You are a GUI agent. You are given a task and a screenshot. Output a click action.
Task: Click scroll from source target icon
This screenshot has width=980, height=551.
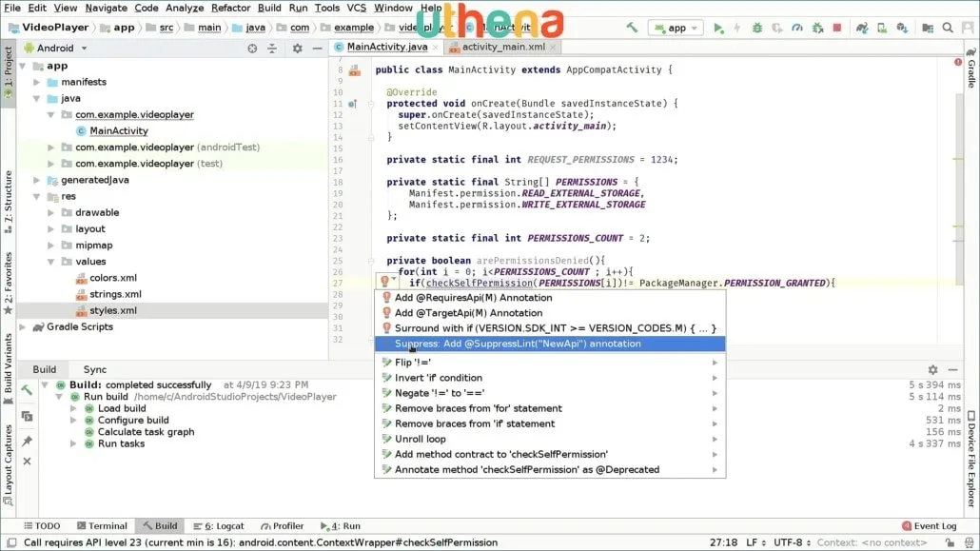(x=252, y=49)
